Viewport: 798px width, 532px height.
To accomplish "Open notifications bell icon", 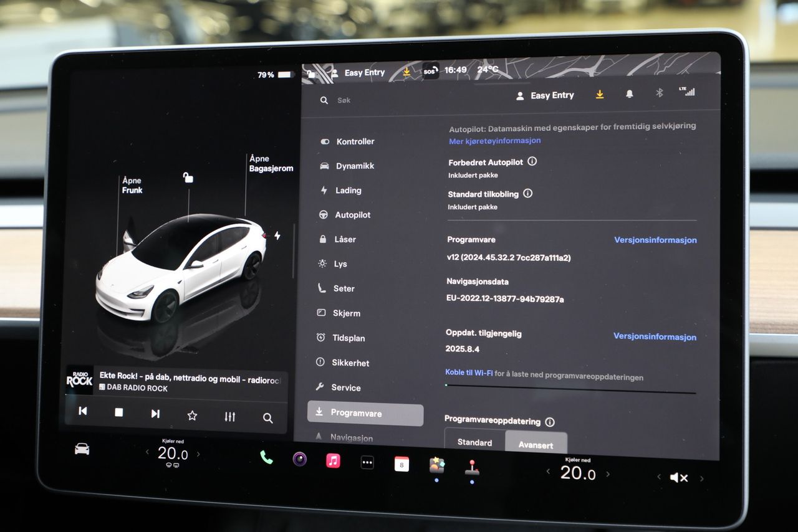I will (x=630, y=93).
